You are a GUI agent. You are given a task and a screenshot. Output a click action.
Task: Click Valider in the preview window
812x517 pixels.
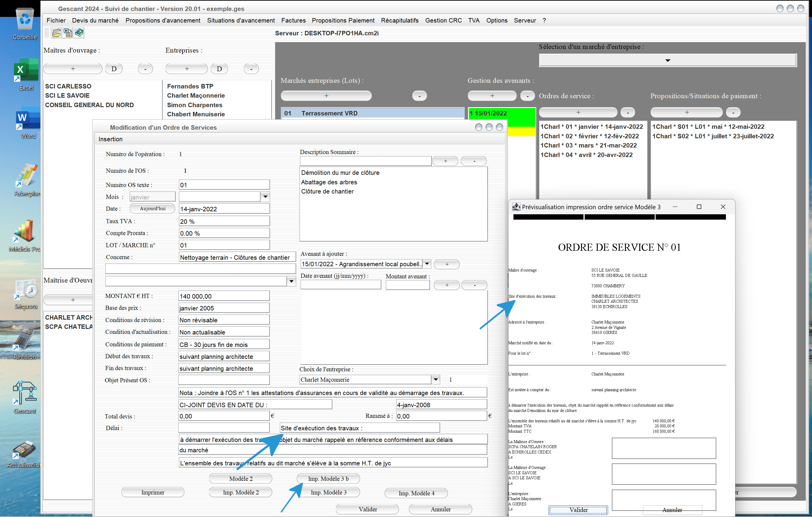point(578,510)
